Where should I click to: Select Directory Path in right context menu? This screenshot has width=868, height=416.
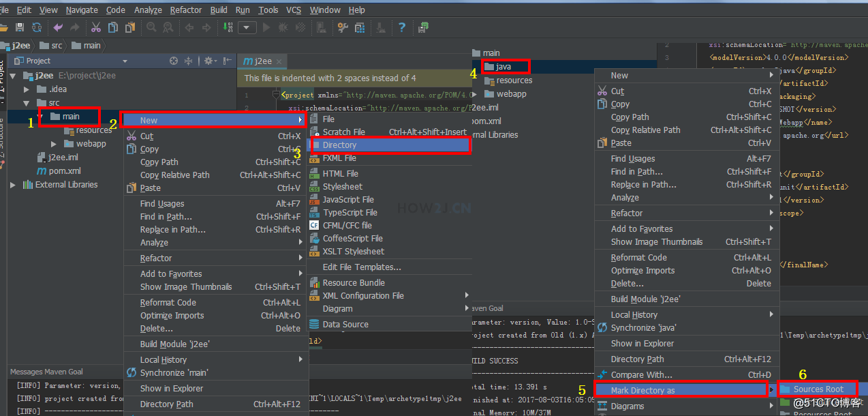point(685,359)
